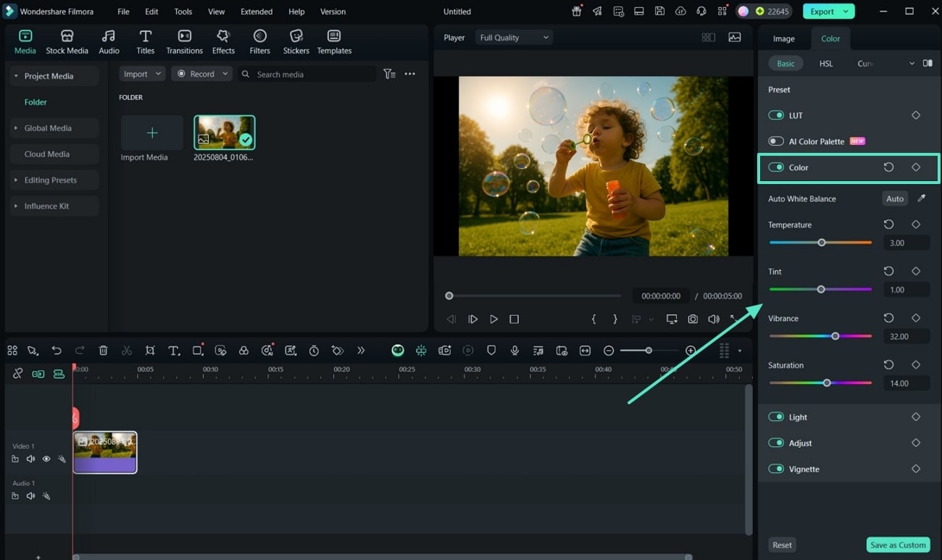This screenshot has height=560, width=942.
Task: Toggle the Light switch
Action: click(776, 417)
